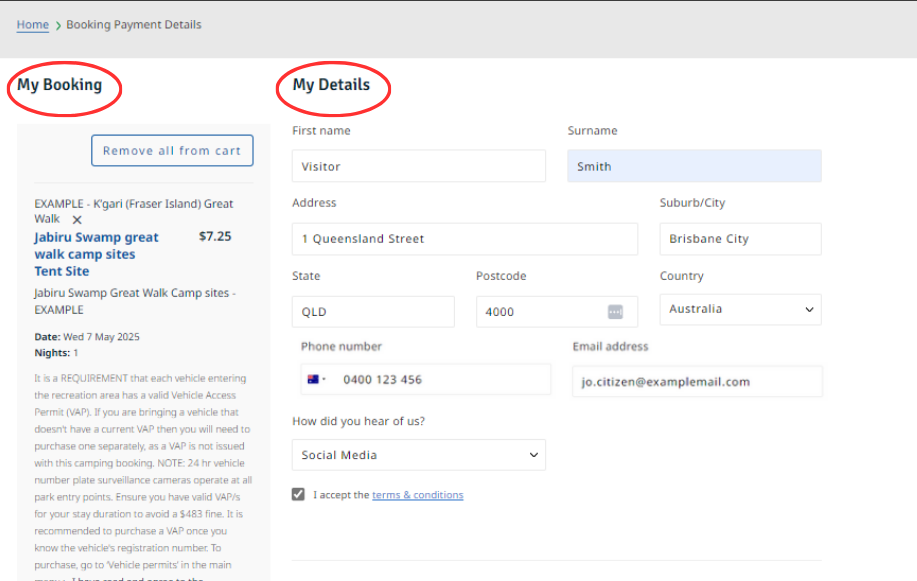
Task: Open the terms & conditions link
Action: [x=418, y=495]
